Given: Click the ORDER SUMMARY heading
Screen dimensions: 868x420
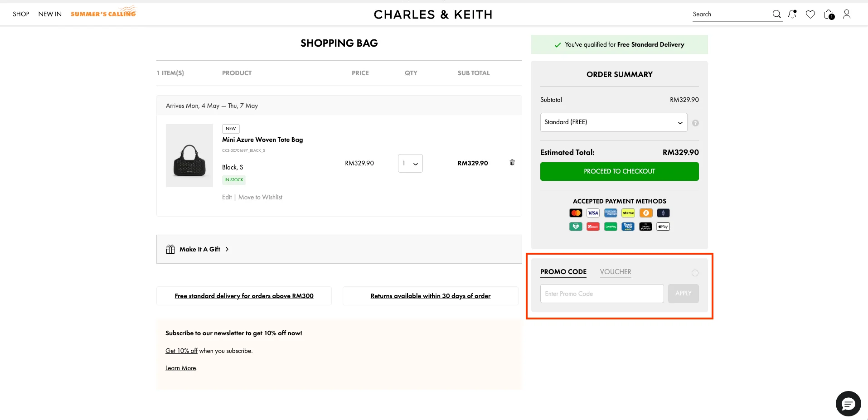Looking at the screenshot, I should pos(620,74).
